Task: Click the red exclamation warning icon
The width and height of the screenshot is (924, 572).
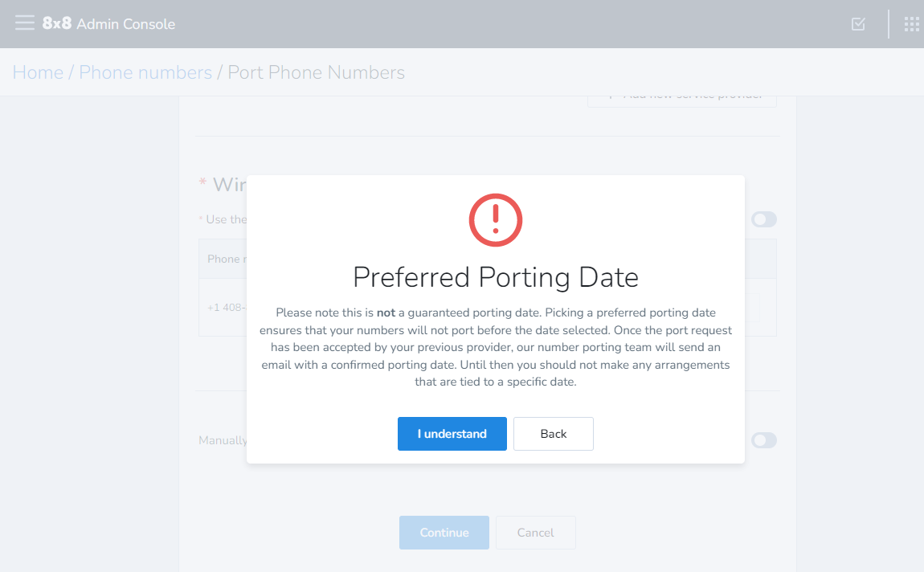Action: coord(496,220)
